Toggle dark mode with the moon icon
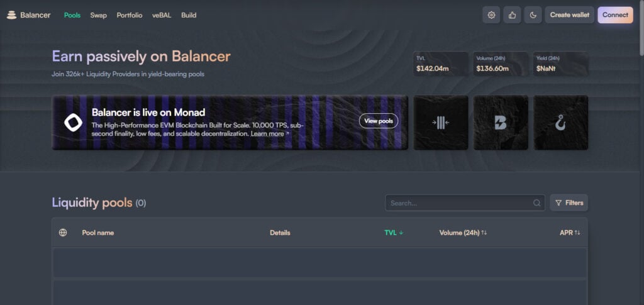This screenshot has width=644, height=305. pos(533,15)
